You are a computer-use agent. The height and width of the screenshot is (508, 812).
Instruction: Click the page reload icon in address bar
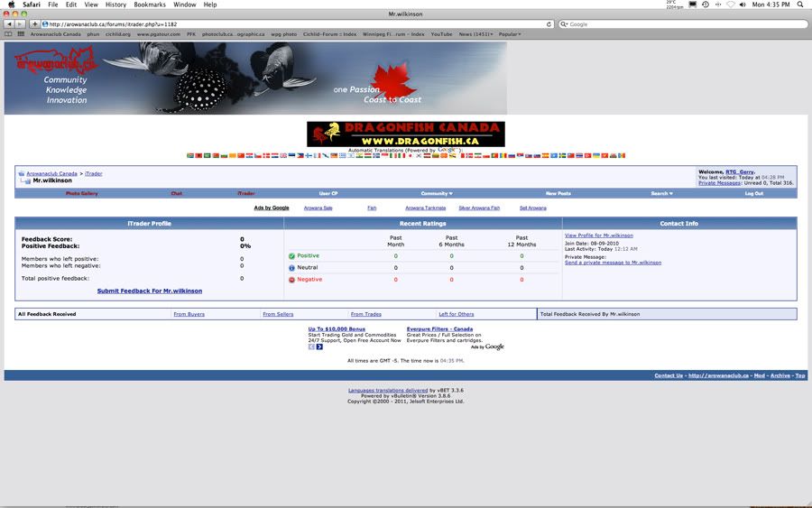[549, 24]
